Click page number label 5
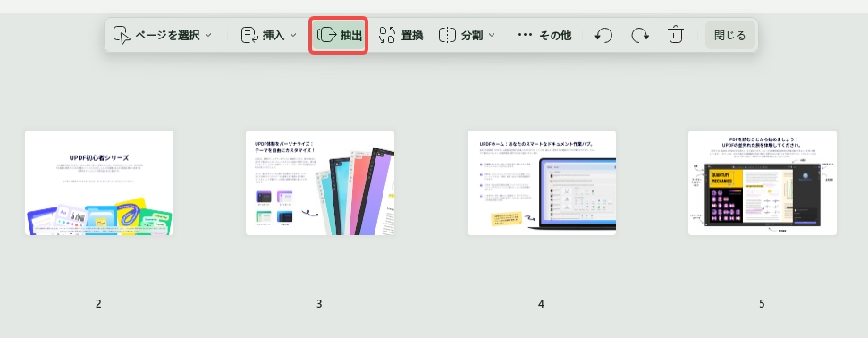Viewport: 868px width, 338px height. (x=762, y=304)
